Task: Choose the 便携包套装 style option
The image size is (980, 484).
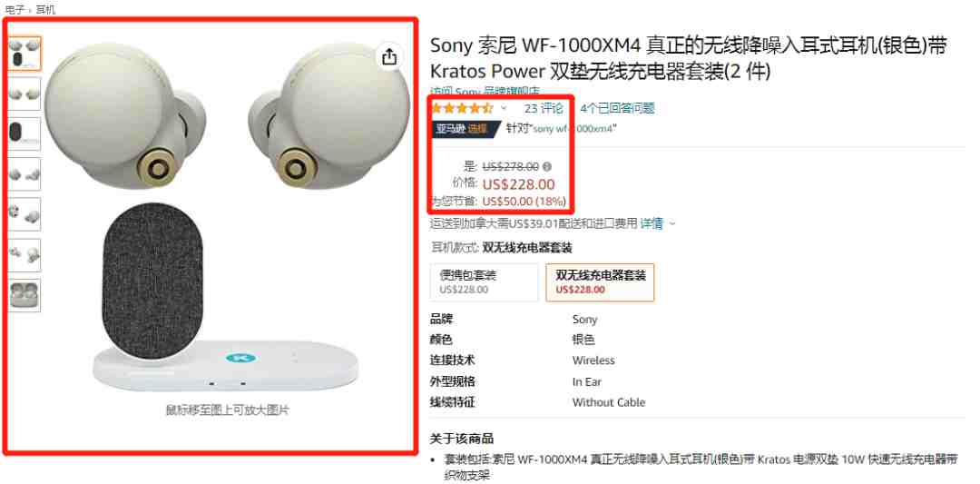Action: [485, 282]
